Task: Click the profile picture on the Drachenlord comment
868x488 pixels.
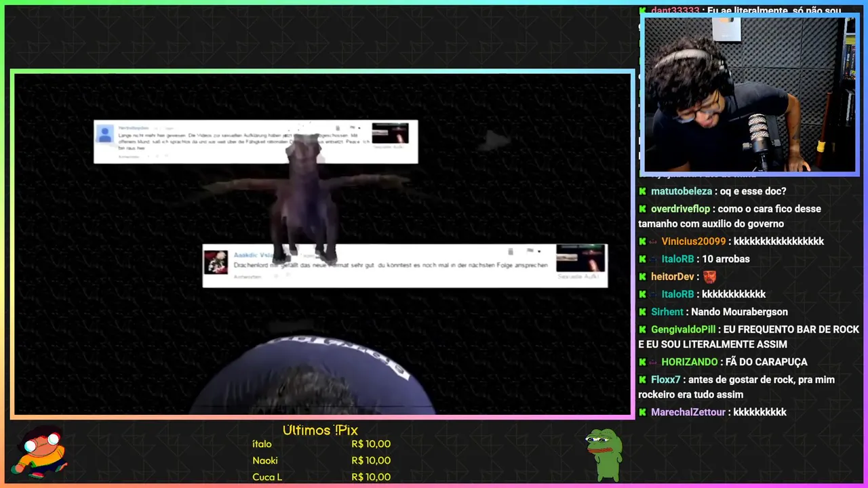Action: pyautogui.click(x=216, y=262)
